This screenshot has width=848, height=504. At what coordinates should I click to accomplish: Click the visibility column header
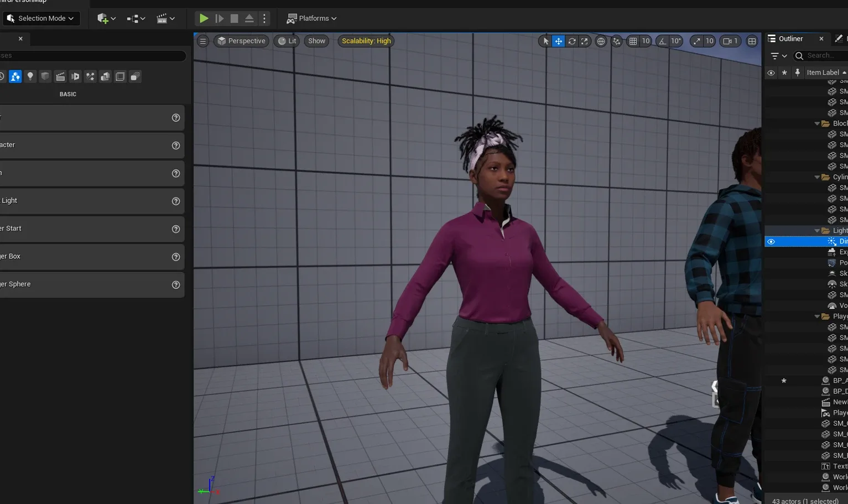pyautogui.click(x=771, y=72)
